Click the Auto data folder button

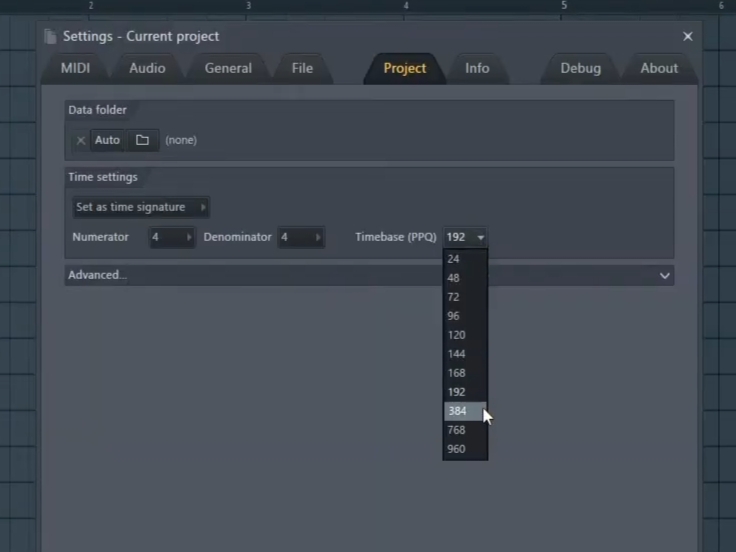pyautogui.click(x=107, y=140)
